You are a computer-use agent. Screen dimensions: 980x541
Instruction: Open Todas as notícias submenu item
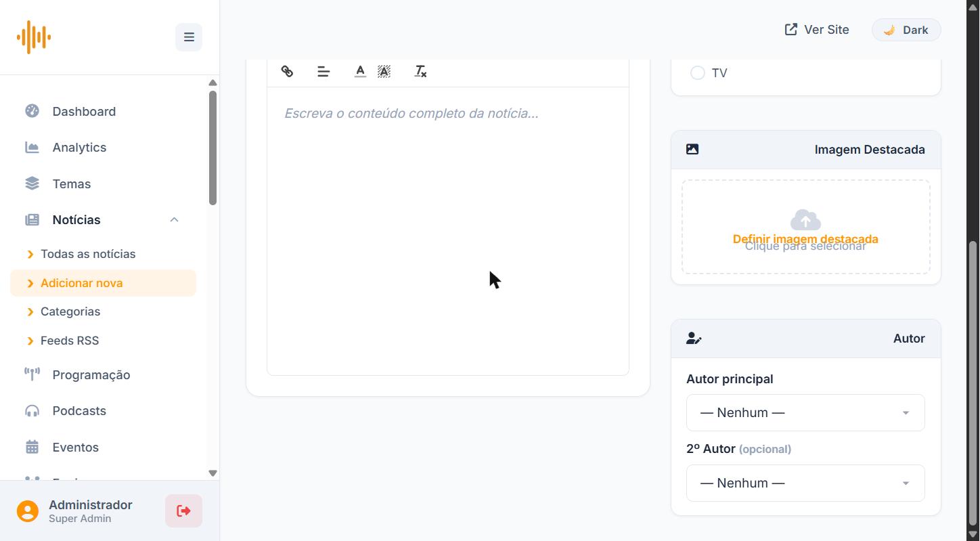pos(103,254)
